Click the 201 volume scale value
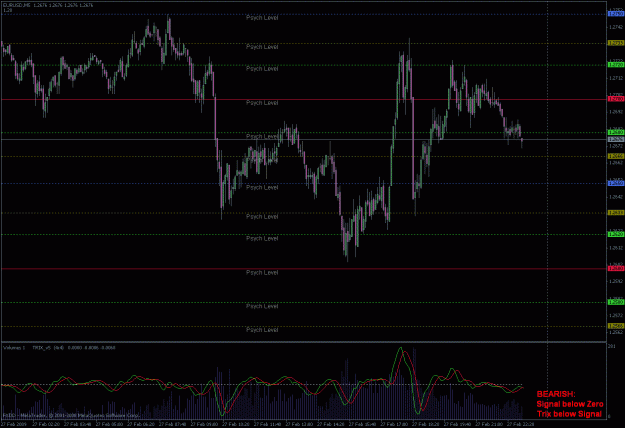This screenshot has width=625, height=428. (611, 346)
